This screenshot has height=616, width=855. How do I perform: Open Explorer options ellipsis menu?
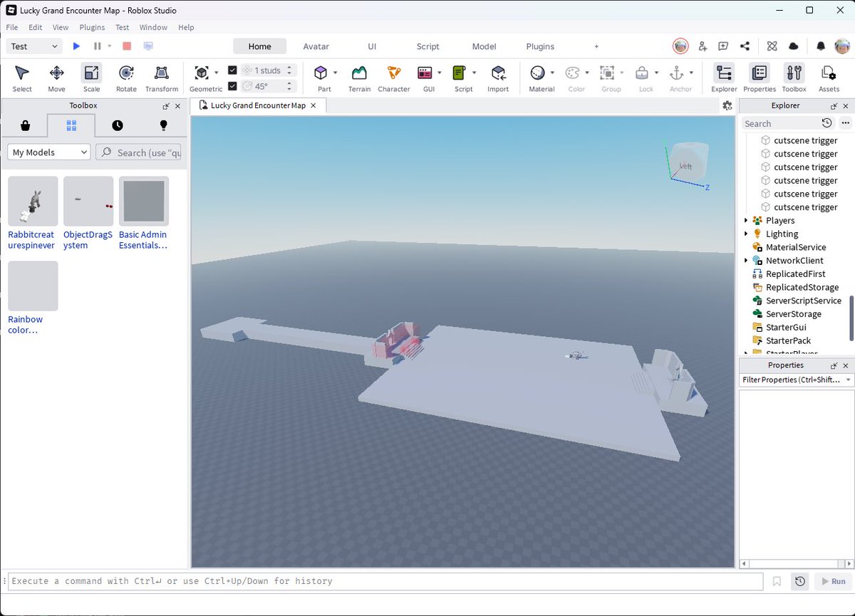click(845, 123)
